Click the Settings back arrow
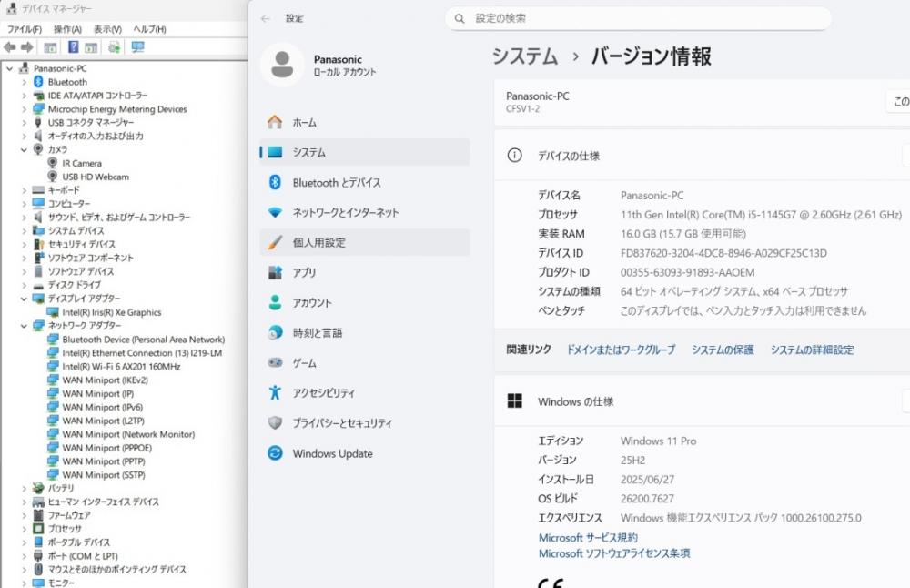910x588 pixels. [266, 18]
